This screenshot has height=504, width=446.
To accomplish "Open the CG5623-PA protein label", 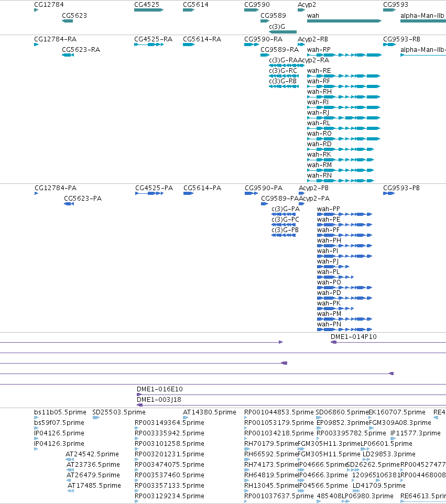I will coord(83,199).
